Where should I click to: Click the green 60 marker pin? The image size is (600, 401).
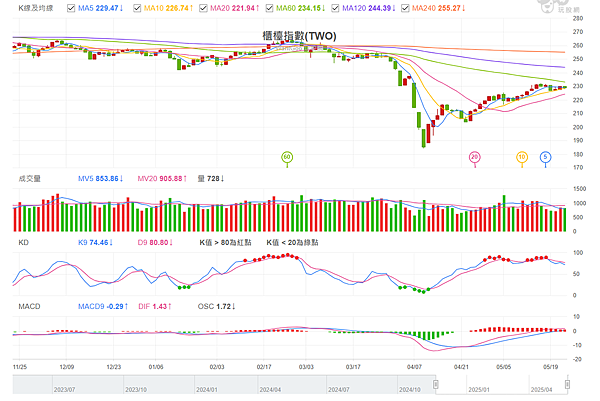pos(287,158)
